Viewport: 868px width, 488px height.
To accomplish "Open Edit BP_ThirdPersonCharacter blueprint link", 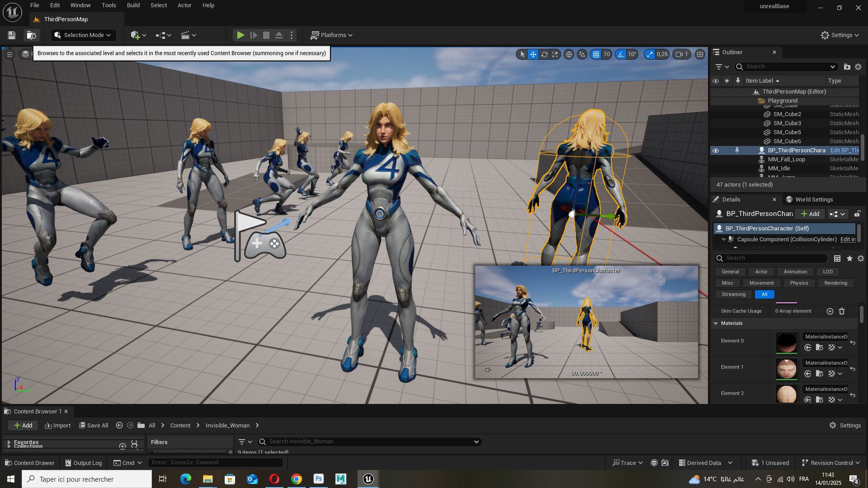I will (844, 150).
